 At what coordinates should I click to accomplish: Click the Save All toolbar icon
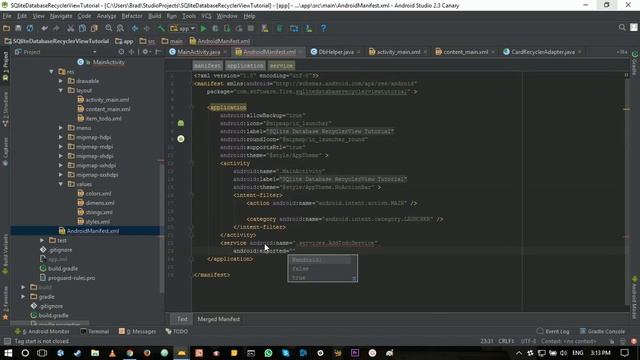18,28
